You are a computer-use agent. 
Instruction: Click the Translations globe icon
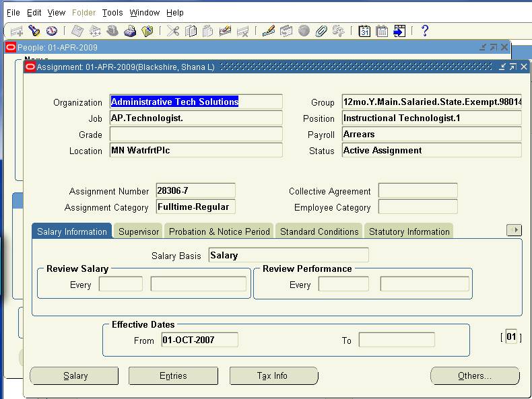pos(304,31)
